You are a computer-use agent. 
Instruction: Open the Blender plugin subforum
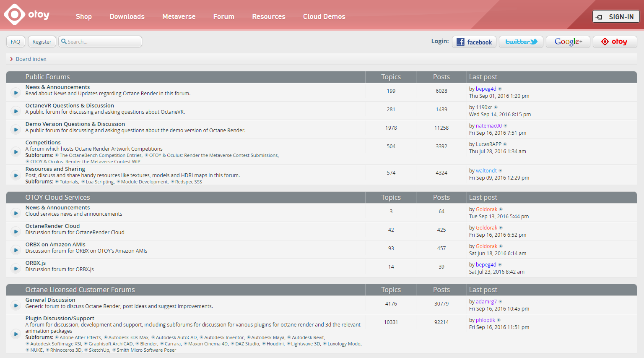pos(149,344)
